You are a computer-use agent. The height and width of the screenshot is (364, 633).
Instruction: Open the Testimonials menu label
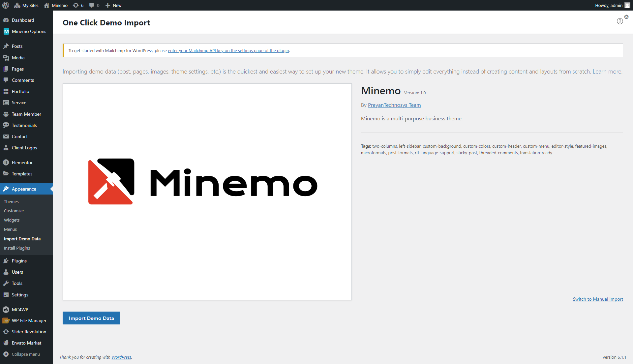click(x=24, y=125)
